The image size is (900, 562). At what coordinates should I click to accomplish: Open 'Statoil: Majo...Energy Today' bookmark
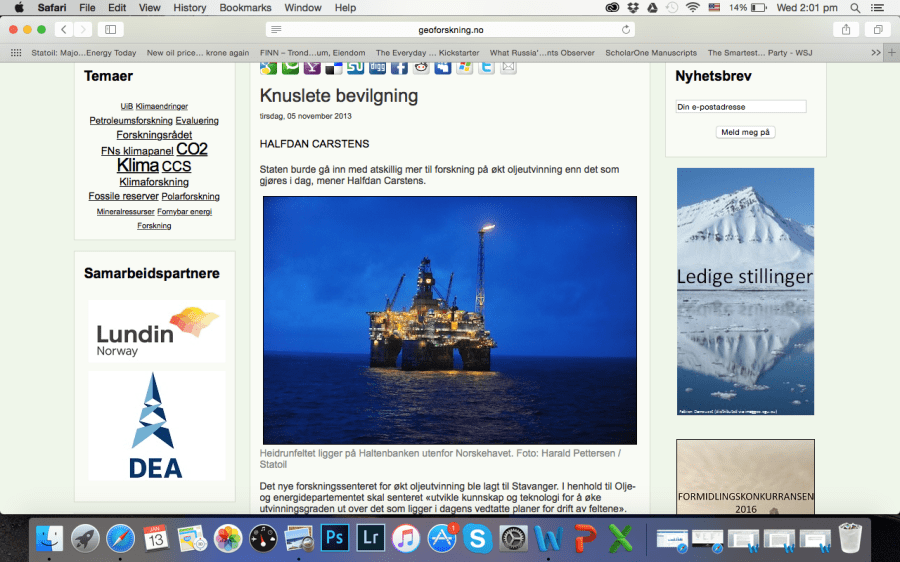tap(84, 53)
